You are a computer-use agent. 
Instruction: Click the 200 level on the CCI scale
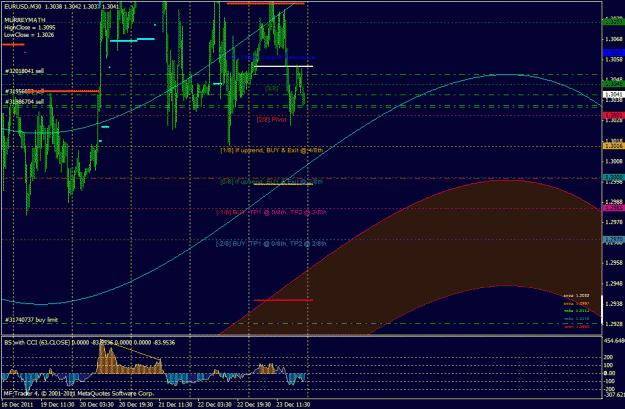point(609,358)
